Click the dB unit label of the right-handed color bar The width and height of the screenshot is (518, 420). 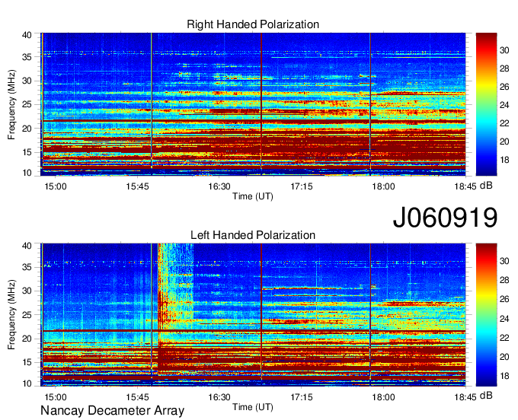486,186
